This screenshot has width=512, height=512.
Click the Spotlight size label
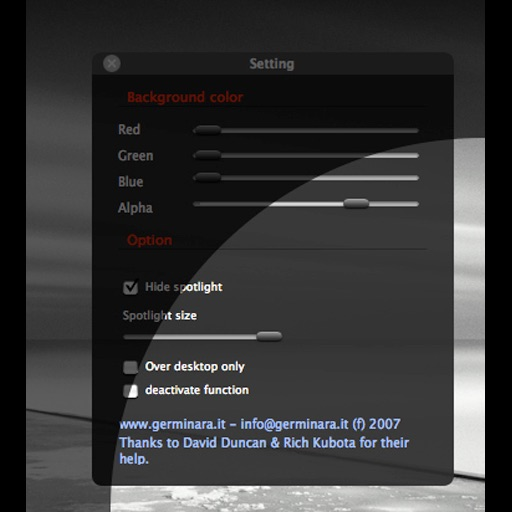pyautogui.click(x=160, y=315)
